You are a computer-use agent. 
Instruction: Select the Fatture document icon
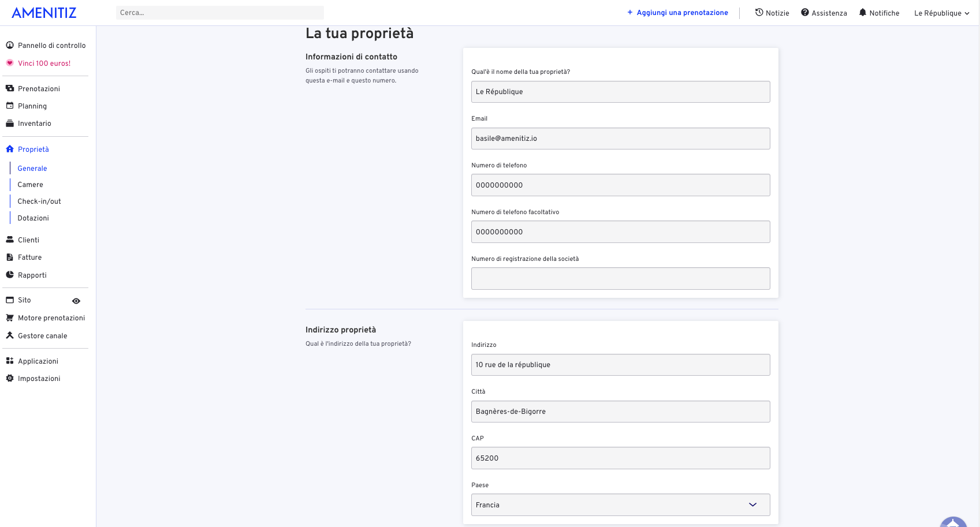coord(10,257)
